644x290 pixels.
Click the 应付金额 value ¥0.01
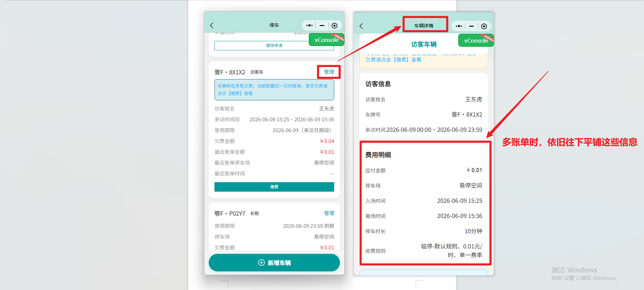[474, 170]
